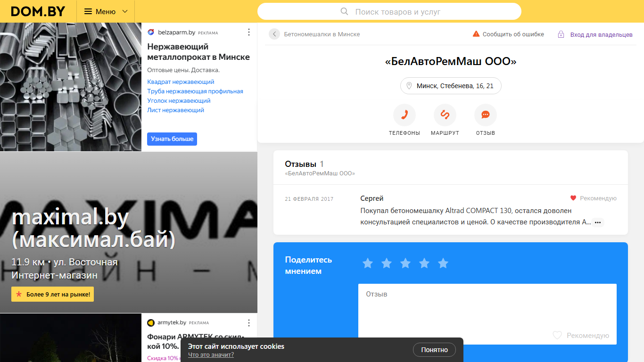Click into the Отзыв text area
This screenshot has height=362, width=644.
[487, 314]
